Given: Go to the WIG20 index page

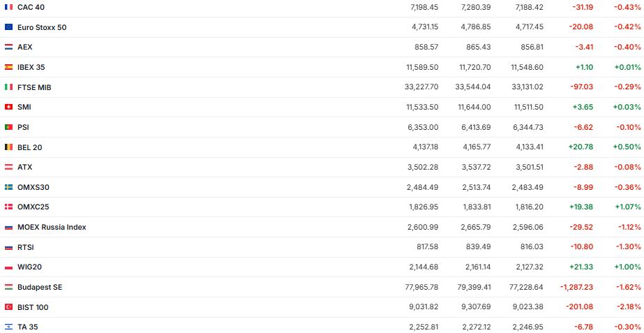Looking at the screenshot, I should point(30,267).
